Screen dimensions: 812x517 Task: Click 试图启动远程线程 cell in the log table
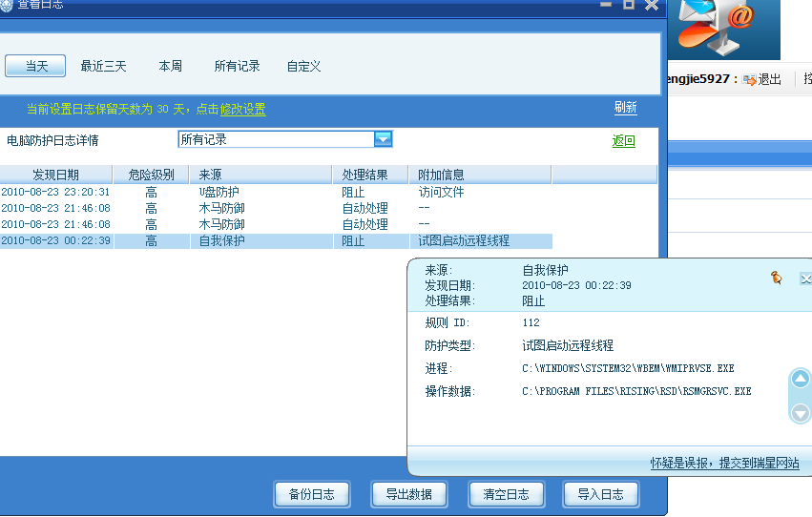tap(464, 240)
